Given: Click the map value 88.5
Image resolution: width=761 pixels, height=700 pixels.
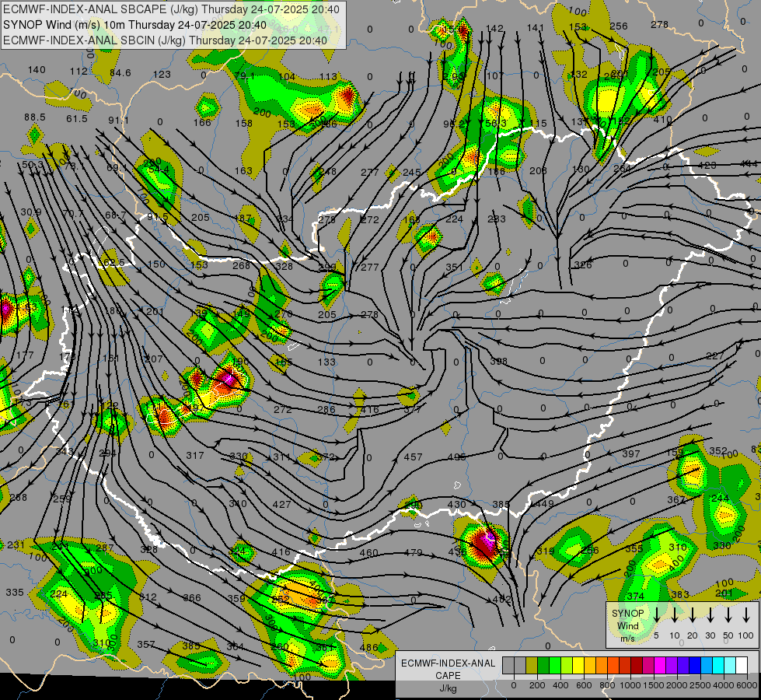Looking at the screenshot, I should click(x=34, y=117).
